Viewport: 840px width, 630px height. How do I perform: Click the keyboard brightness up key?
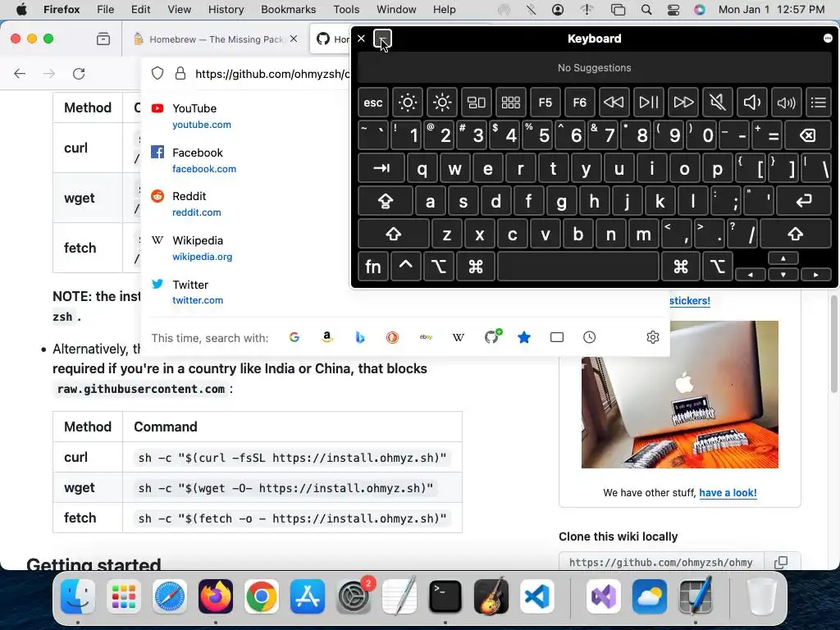coord(442,103)
